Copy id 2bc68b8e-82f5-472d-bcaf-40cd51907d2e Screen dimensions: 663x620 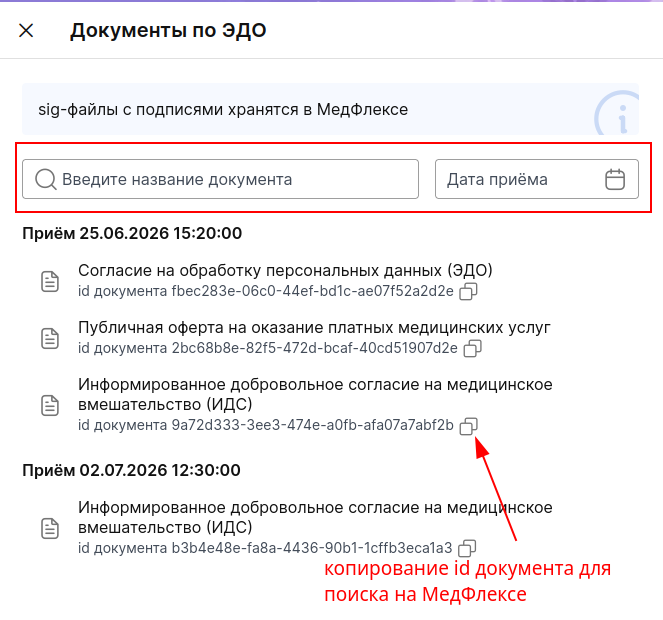point(473,348)
